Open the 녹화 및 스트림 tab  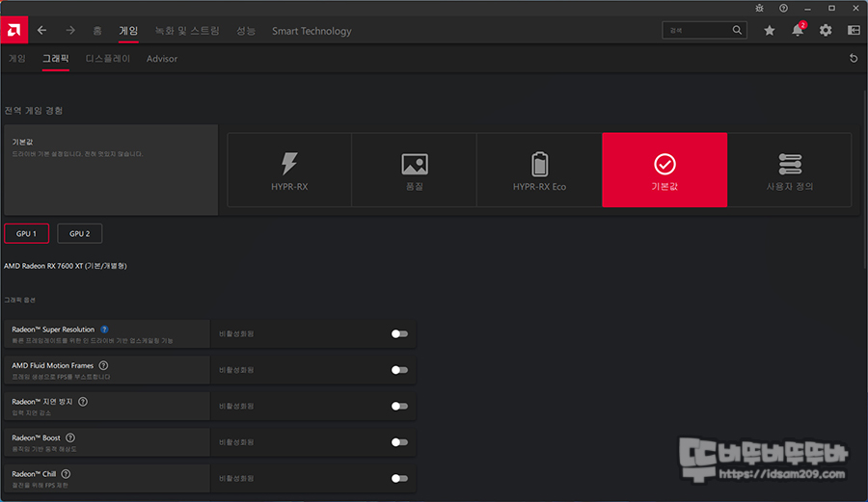point(187,31)
